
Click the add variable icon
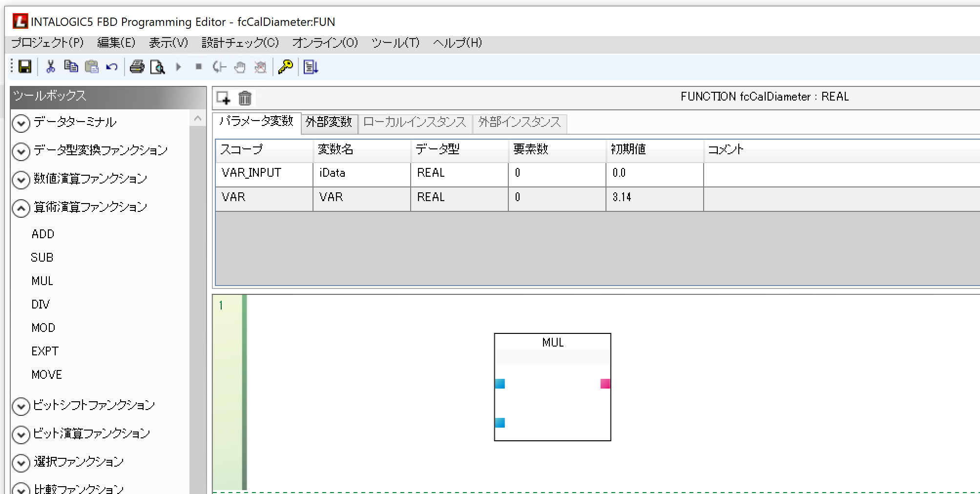coord(224,98)
